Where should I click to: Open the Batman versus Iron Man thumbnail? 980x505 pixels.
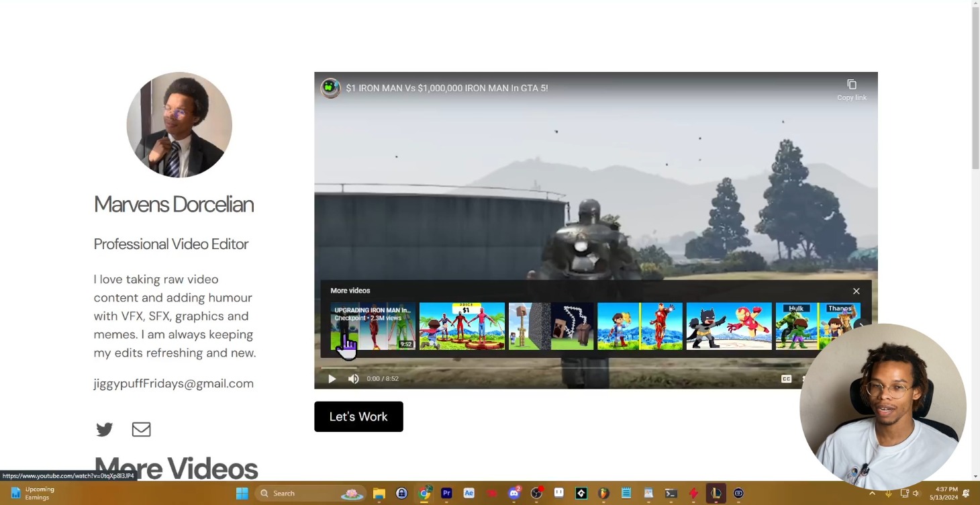click(729, 326)
